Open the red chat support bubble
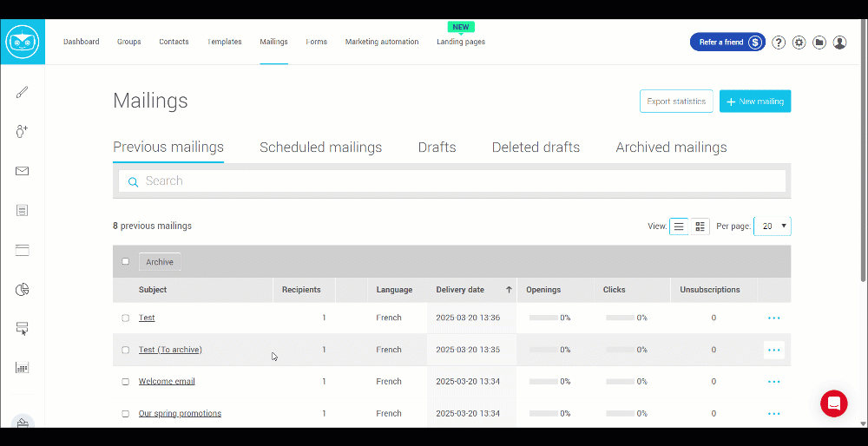 click(x=833, y=403)
